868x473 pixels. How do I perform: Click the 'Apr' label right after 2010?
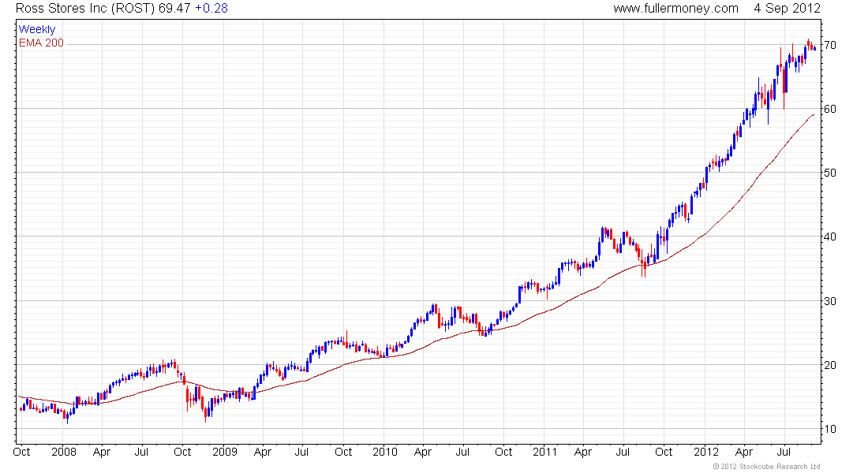tap(423, 452)
